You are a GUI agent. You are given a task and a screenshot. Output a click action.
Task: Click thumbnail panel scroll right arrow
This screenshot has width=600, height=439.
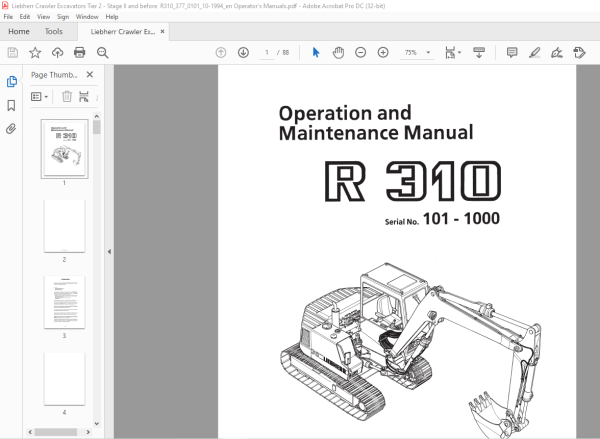88,432
